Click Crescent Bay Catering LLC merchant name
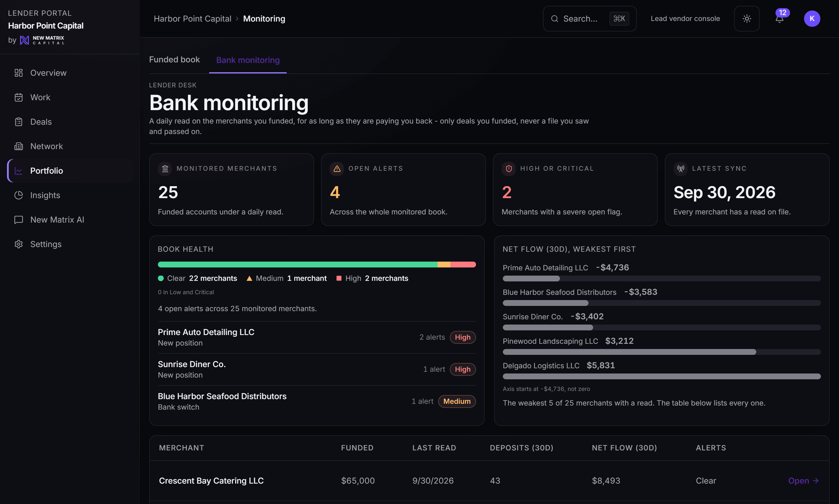The width and height of the screenshot is (839, 504). tap(211, 481)
